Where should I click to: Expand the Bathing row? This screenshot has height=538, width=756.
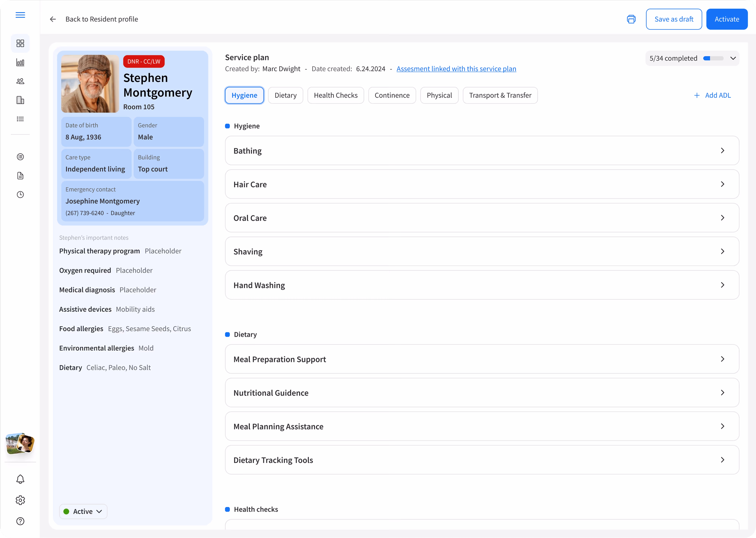click(x=482, y=150)
